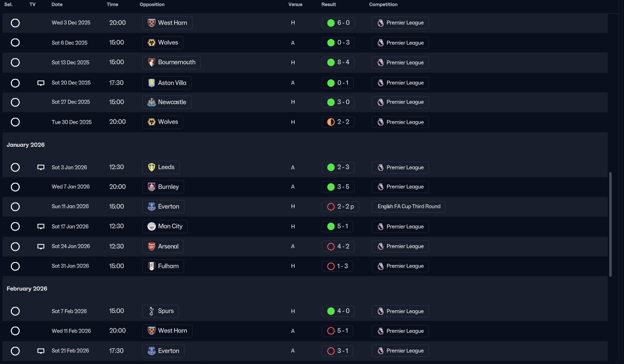Click Premier League logo on Newcastle row
This screenshot has width=624, height=364.
click(x=381, y=102)
